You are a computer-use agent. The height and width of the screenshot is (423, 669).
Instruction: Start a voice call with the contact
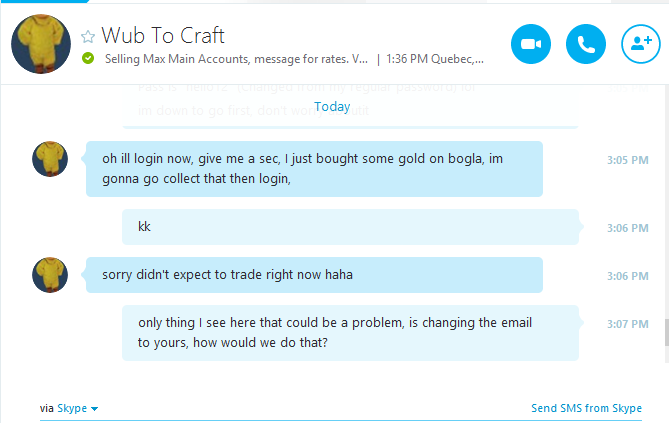[x=586, y=44]
